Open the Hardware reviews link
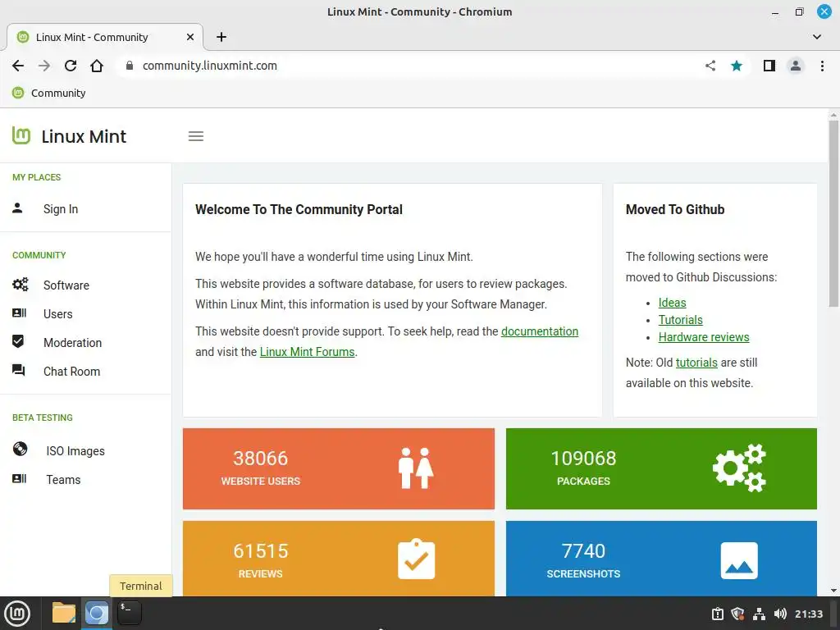 pyautogui.click(x=704, y=337)
